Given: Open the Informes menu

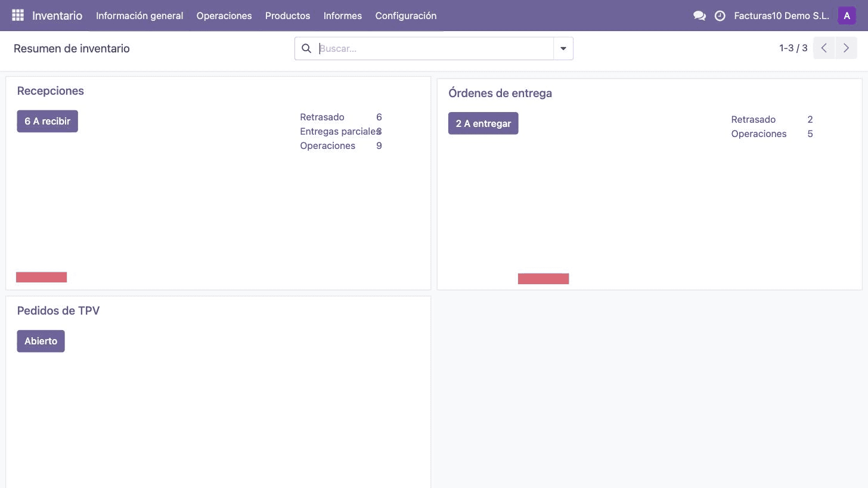Looking at the screenshot, I should pos(343,15).
